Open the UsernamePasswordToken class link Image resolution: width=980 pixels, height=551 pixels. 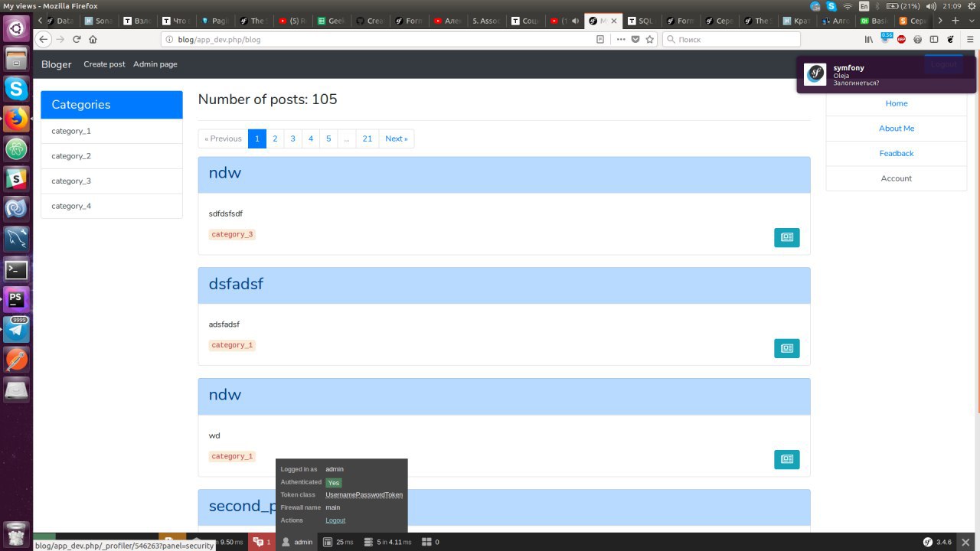pos(364,495)
